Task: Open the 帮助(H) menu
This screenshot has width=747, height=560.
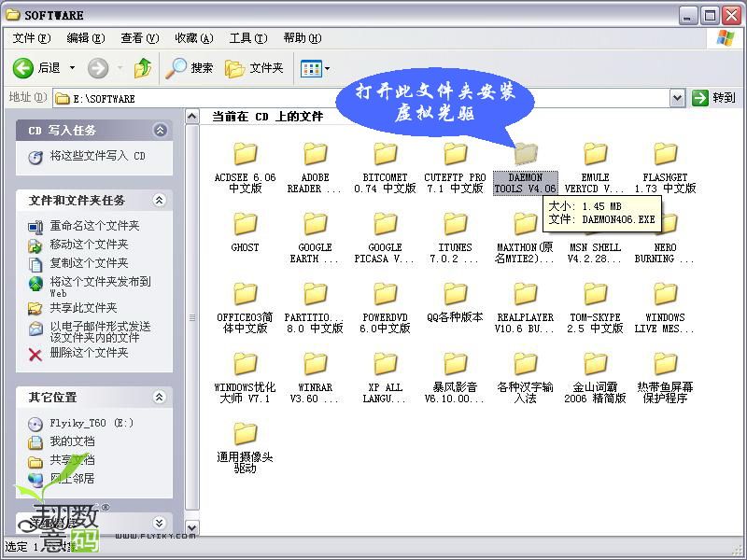Action: (x=302, y=38)
